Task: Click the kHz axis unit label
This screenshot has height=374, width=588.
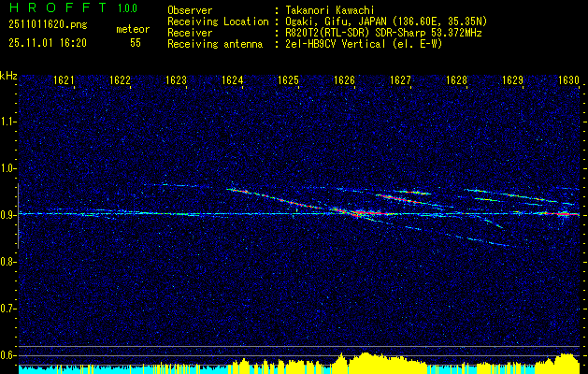Action: click(8, 76)
